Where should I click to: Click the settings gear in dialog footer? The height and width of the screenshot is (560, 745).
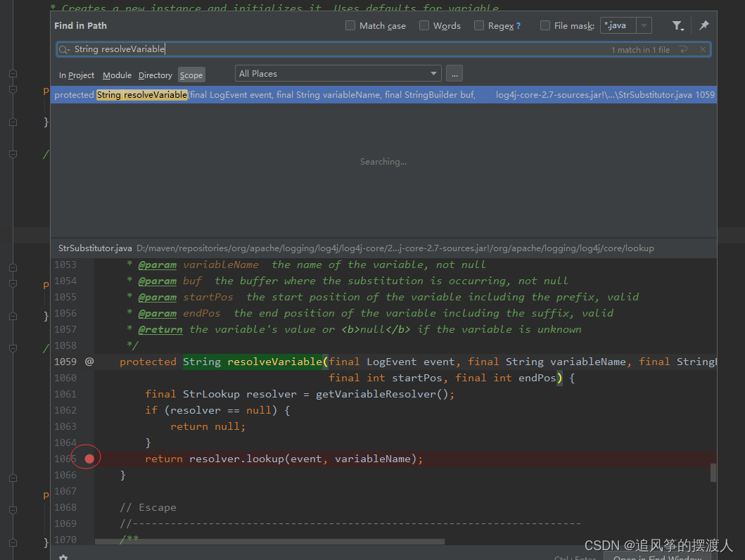click(x=63, y=557)
